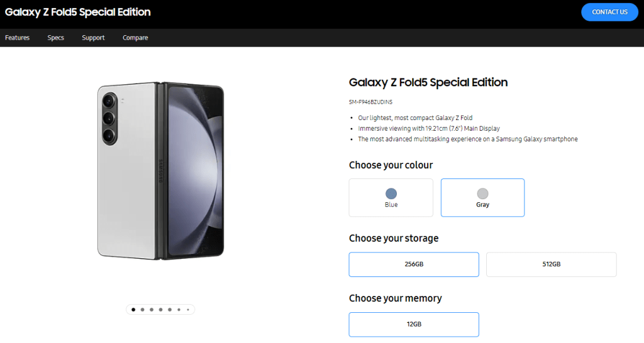644x343 pixels.
Task: Choose 512GB storage
Action: click(x=551, y=264)
